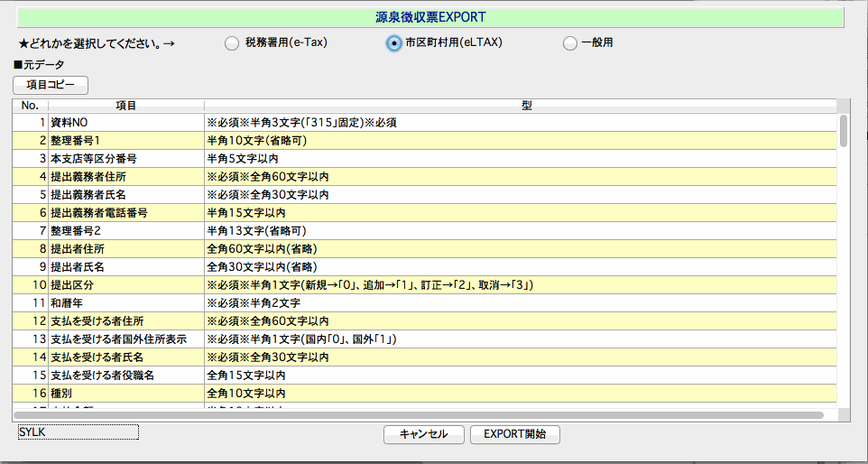
Task: Click the SYLK format field
Action: point(78,432)
